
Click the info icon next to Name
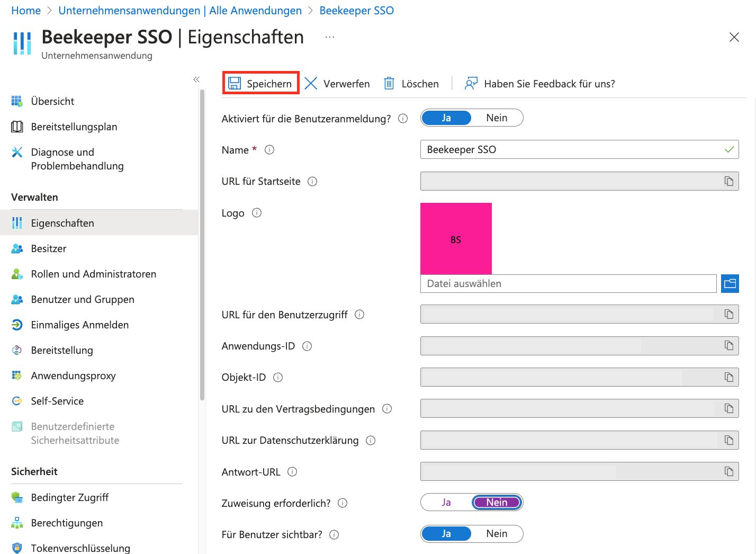(x=269, y=150)
